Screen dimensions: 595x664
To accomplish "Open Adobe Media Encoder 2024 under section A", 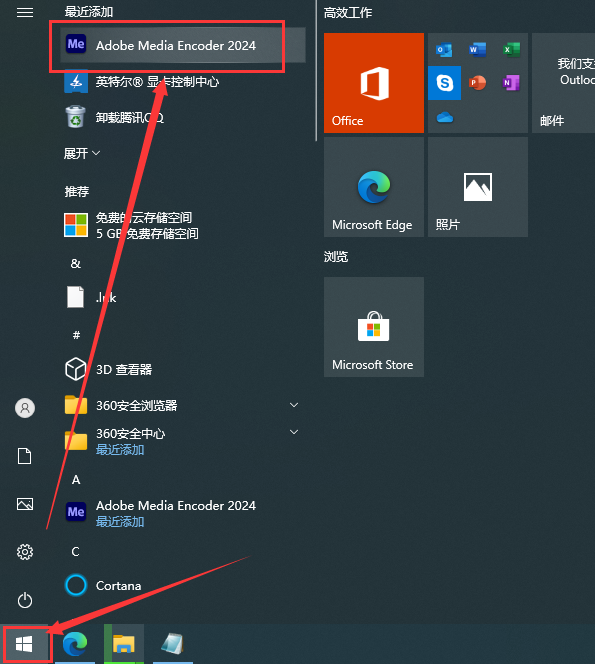I will point(183,513).
